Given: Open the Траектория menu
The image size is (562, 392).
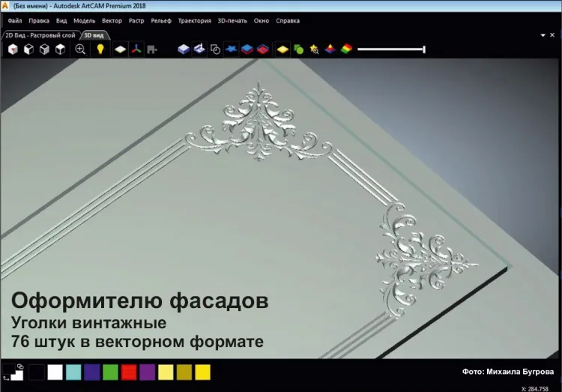Looking at the screenshot, I should [x=195, y=21].
